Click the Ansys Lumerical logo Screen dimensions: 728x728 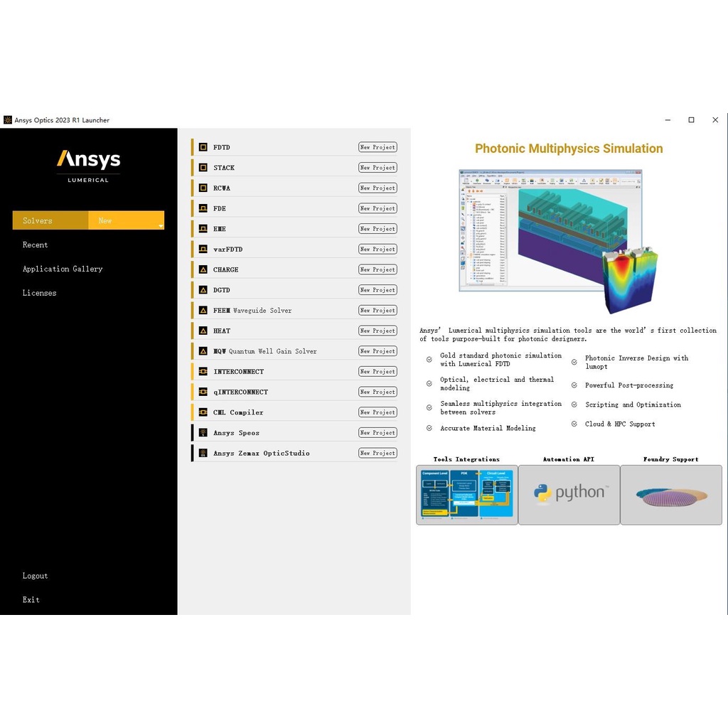click(x=89, y=166)
